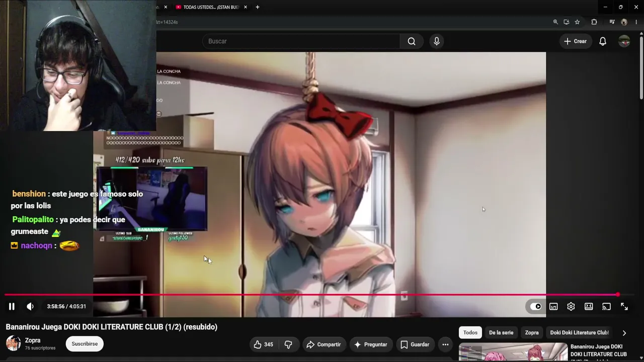Open browser zoom magnifier icon
644x362 pixels.
point(555,22)
